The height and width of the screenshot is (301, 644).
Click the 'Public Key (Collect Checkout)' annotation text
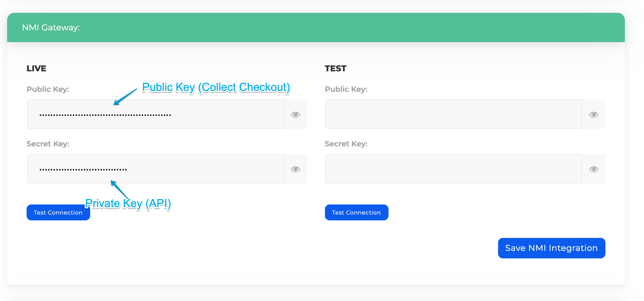coord(216,87)
